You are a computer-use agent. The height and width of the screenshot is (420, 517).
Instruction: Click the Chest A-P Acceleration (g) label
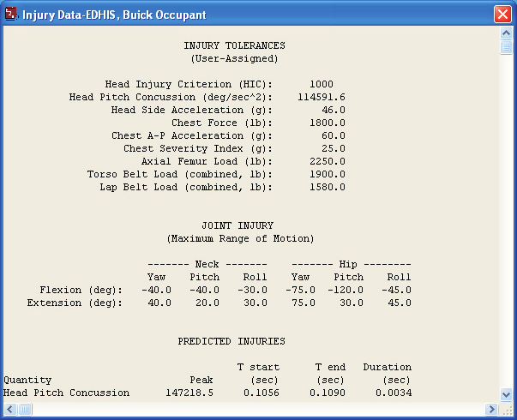[x=192, y=135]
